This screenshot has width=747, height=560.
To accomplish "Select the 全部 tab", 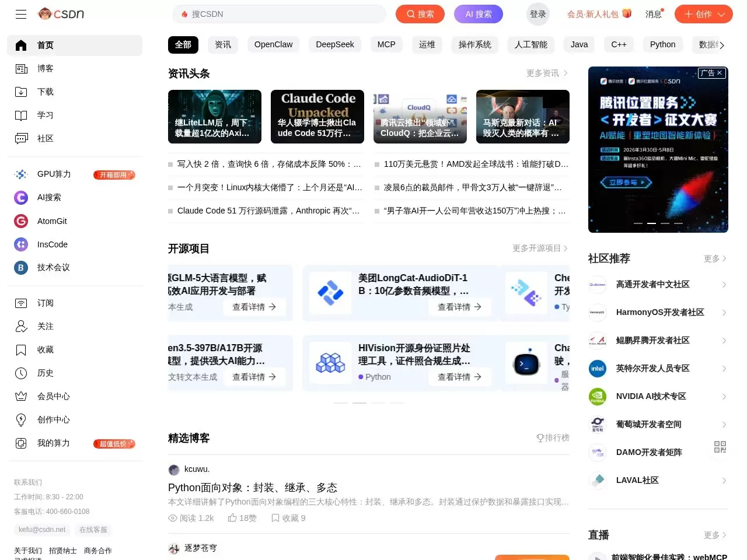I will [183, 44].
